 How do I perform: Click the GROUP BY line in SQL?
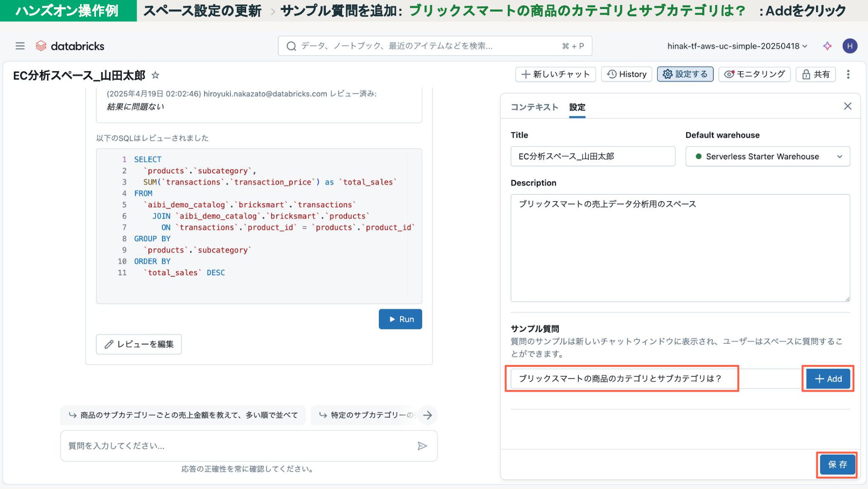[x=152, y=239]
